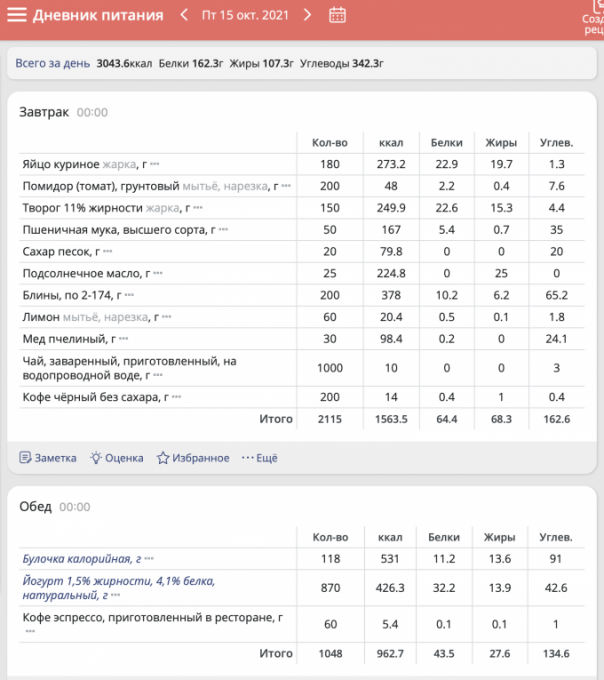Viewport: 604px width, 680px height.
Task: Open the Булочка калорийная link
Action: pyautogui.click(x=78, y=558)
